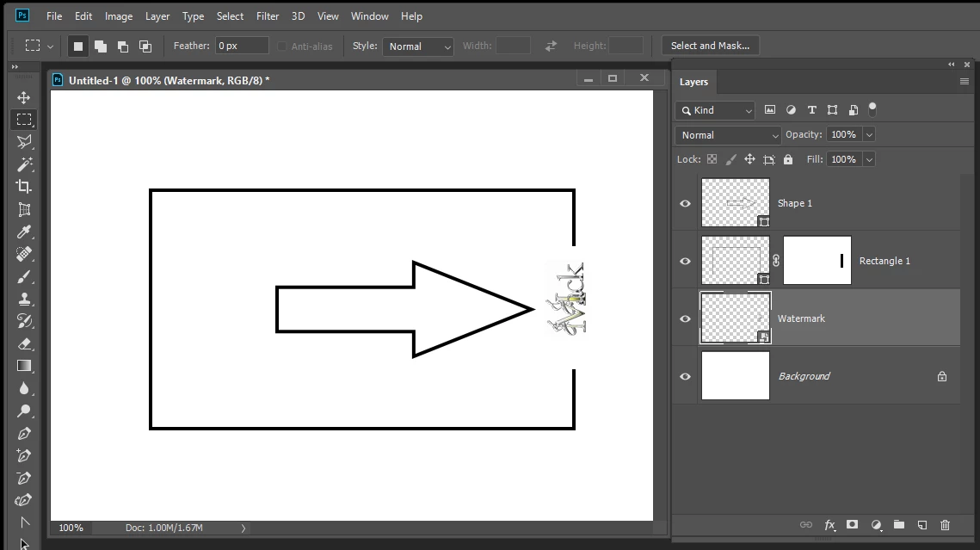This screenshot has height=550, width=980.
Task: Click the Rectangle 1 layer mask thumbnail
Action: [817, 260]
